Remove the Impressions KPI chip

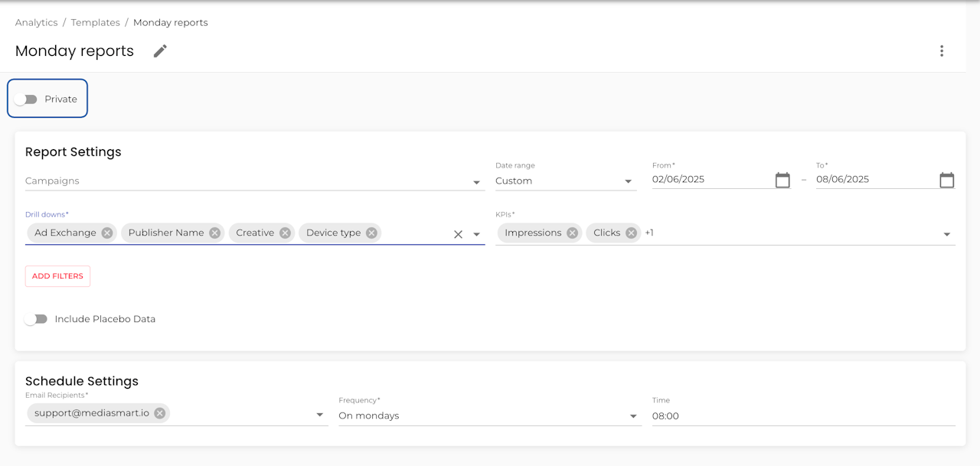pos(572,233)
